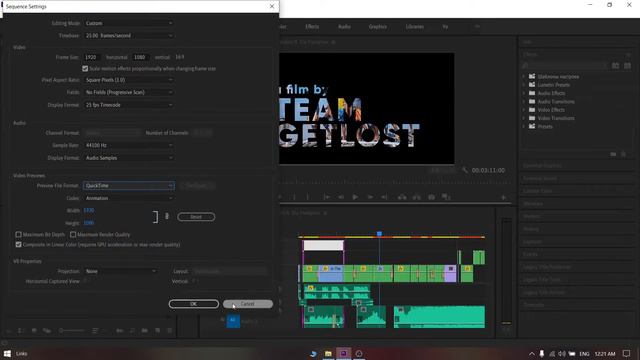The width and height of the screenshot is (640, 360).
Task: Toggle the blue A1 source patching button
Action: click(233, 321)
